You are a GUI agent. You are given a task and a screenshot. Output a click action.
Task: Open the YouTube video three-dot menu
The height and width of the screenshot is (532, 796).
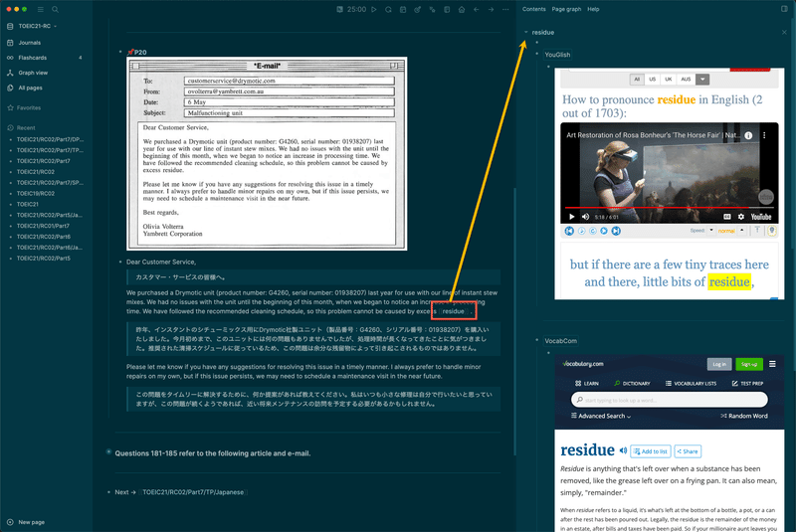click(x=764, y=135)
